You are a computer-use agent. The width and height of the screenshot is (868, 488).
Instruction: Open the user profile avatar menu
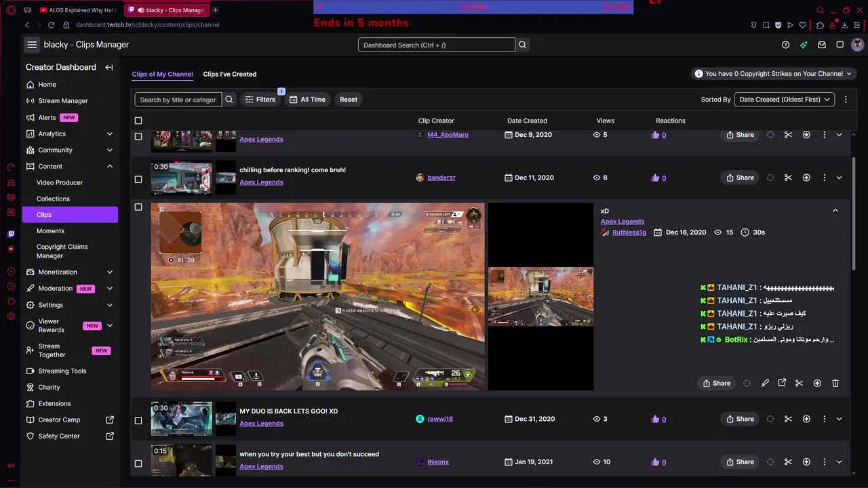[858, 45]
